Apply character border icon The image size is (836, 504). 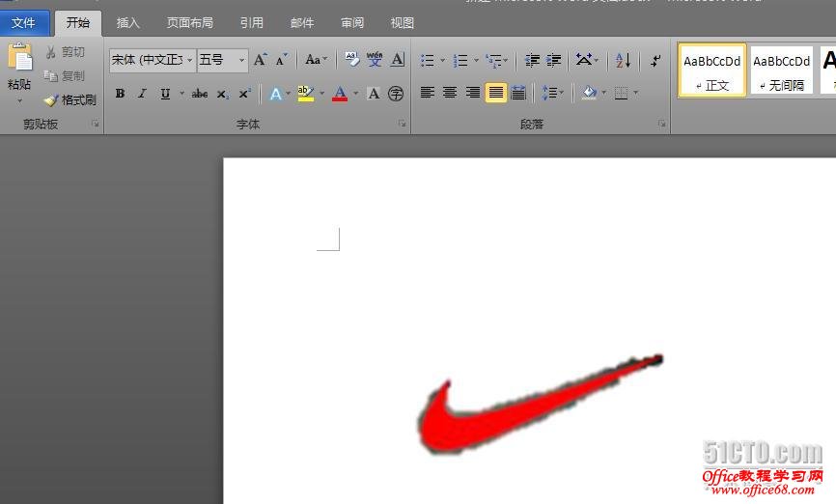(x=398, y=59)
